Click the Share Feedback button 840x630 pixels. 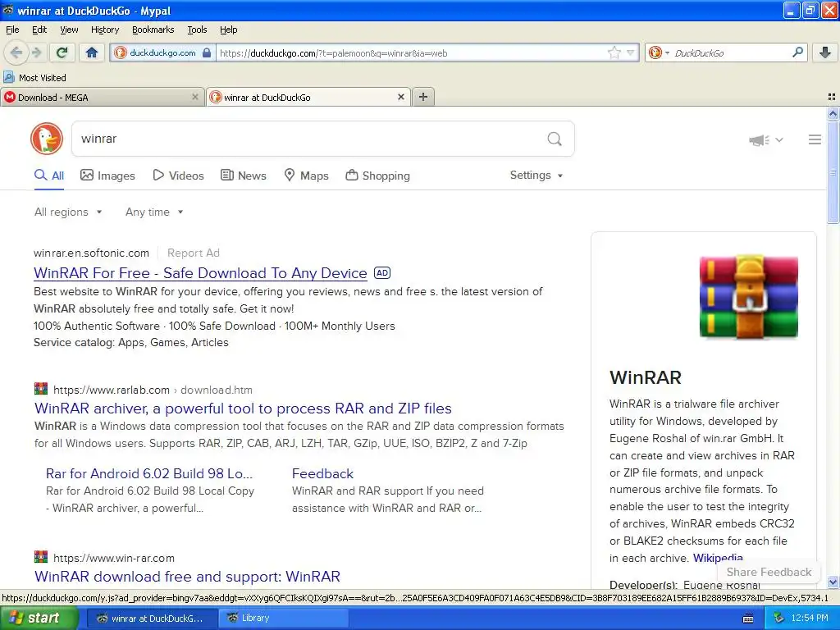click(x=769, y=572)
